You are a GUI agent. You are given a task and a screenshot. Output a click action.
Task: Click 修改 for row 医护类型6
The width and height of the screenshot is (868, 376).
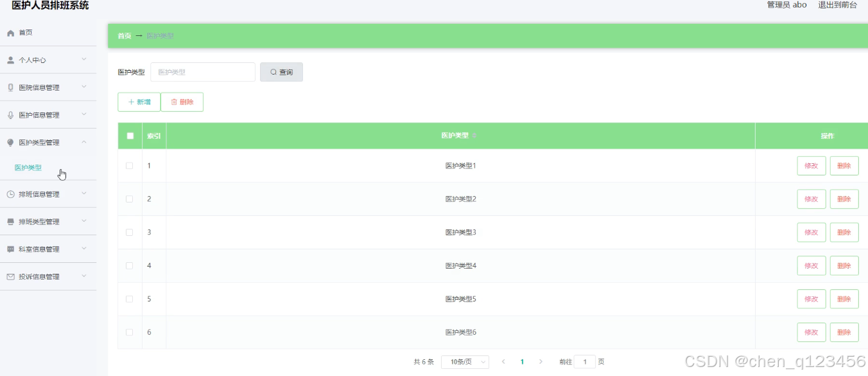click(x=812, y=332)
